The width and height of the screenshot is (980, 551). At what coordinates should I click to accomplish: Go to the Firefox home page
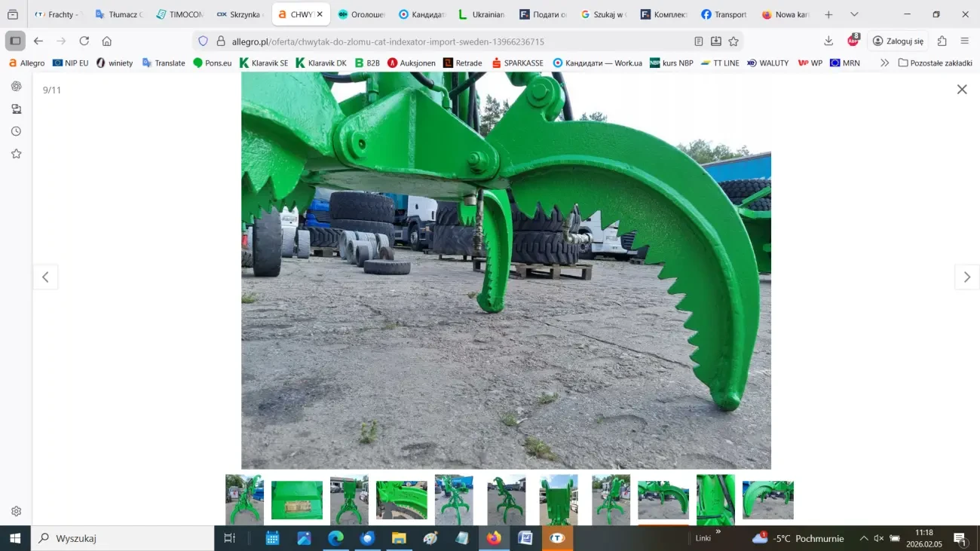(x=107, y=41)
